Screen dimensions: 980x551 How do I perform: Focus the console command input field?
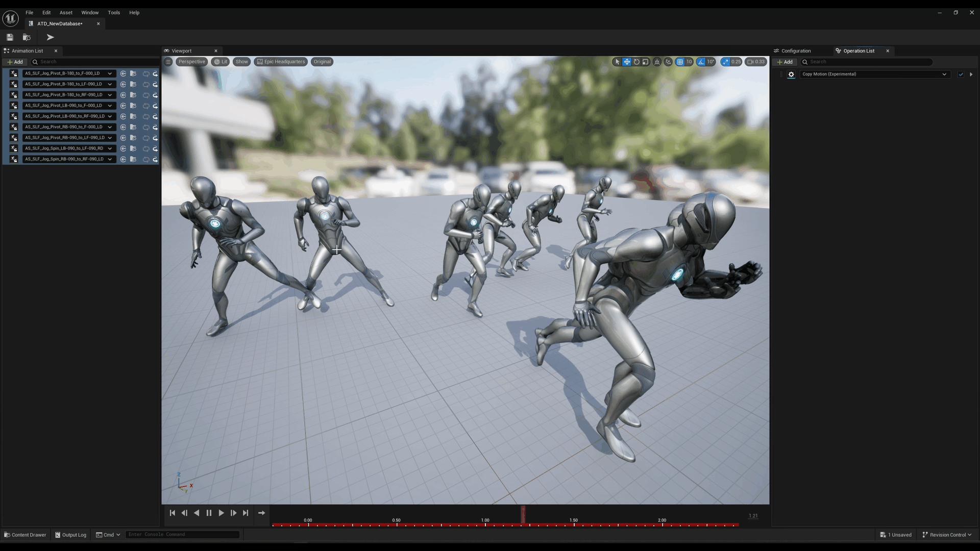pyautogui.click(x=182, y=535)
